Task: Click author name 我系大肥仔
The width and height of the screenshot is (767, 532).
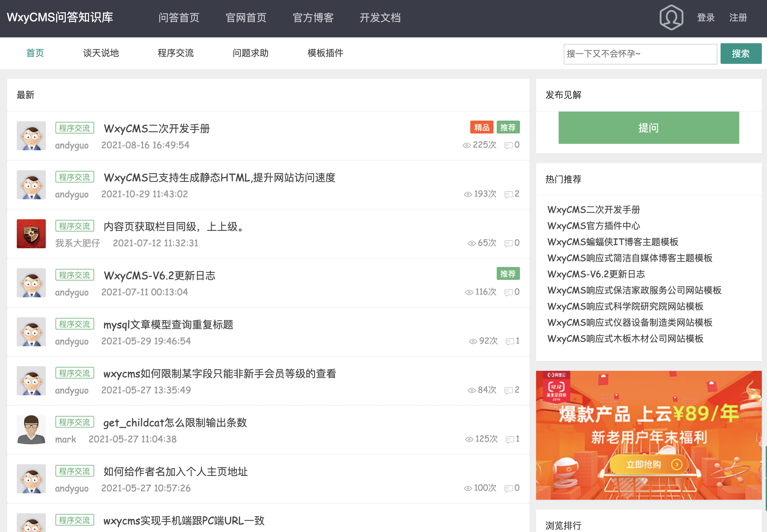Action: 77,243
